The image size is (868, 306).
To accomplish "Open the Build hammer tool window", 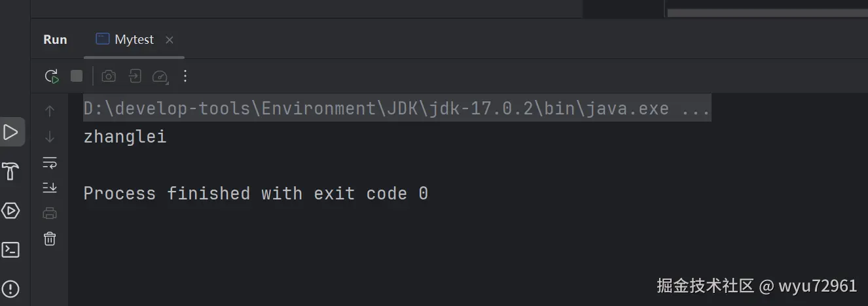I will click(11, 171).
